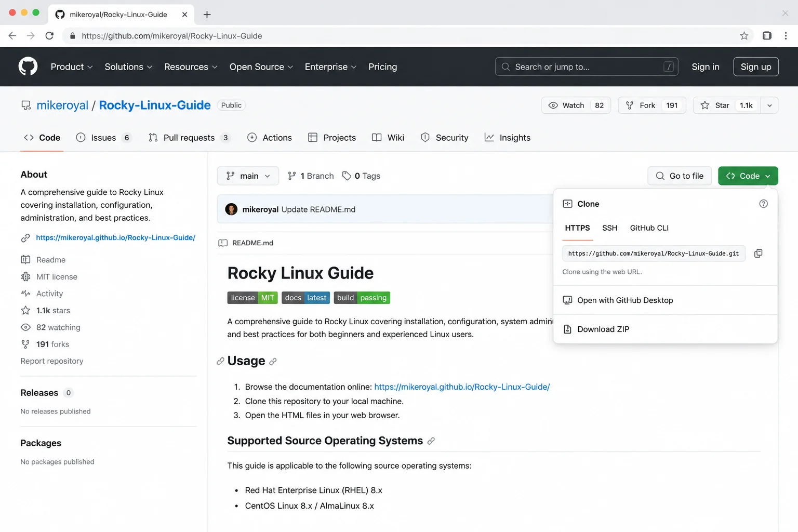798x532 pixels.
Task: Open the documentation link in Usage list
Action: (x=462, y=387)
